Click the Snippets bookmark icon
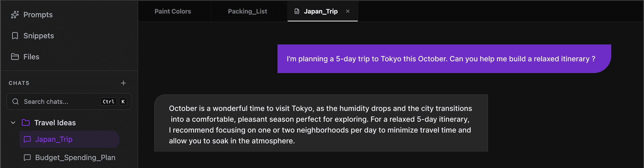Image resolution: width=644 pixels, height=168 pixels. point(15,36)
